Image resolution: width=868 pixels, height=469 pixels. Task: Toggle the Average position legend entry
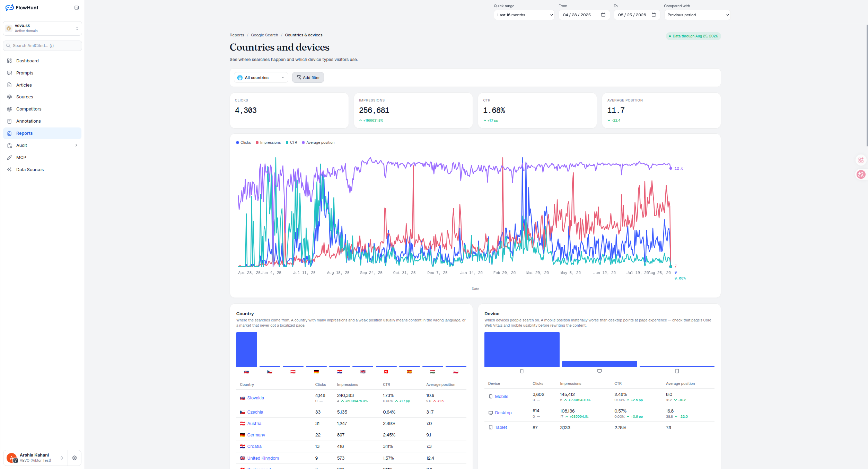[x=318, y=142]
